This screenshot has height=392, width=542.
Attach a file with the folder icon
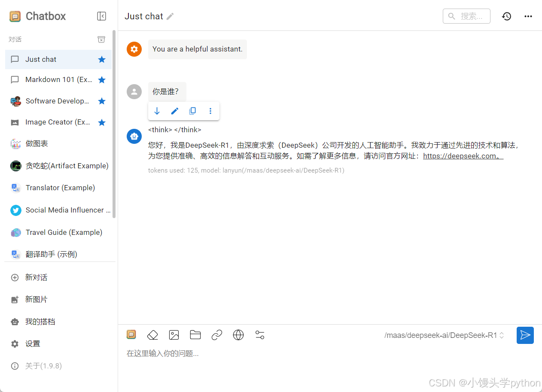click(195, 335)
